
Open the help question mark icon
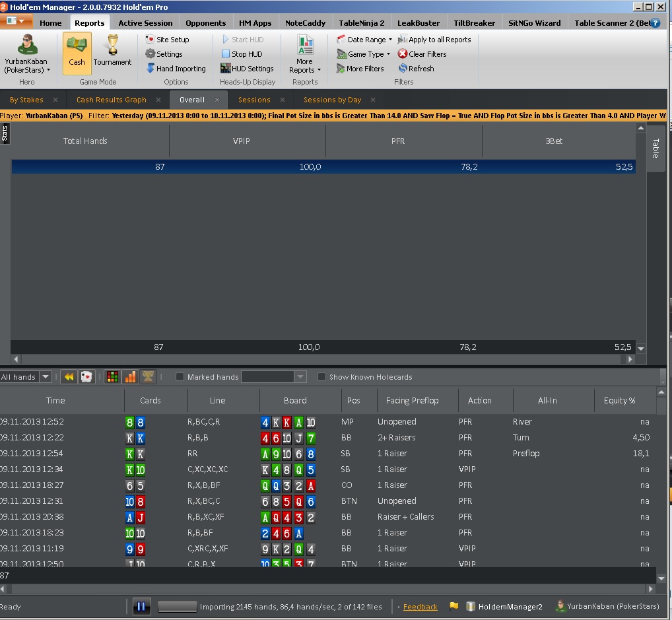tap(655, 23)
